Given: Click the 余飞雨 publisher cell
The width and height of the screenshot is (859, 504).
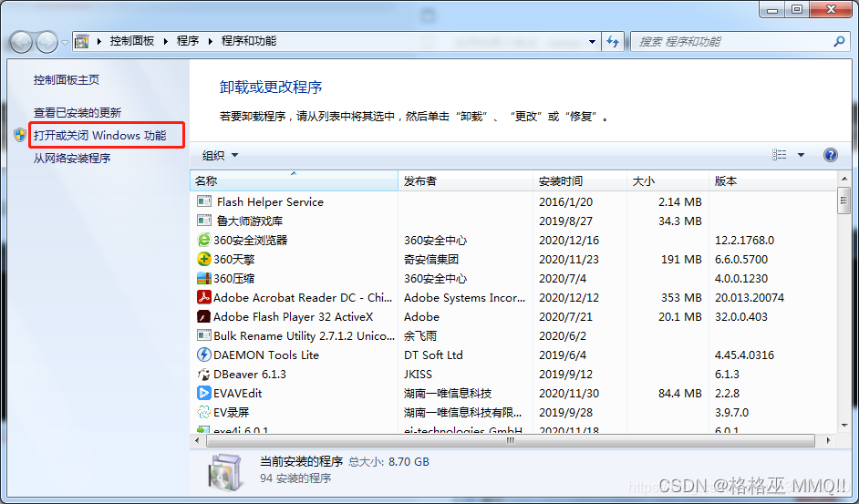Looking at the screenshot, I should click(x=420, y=335).
